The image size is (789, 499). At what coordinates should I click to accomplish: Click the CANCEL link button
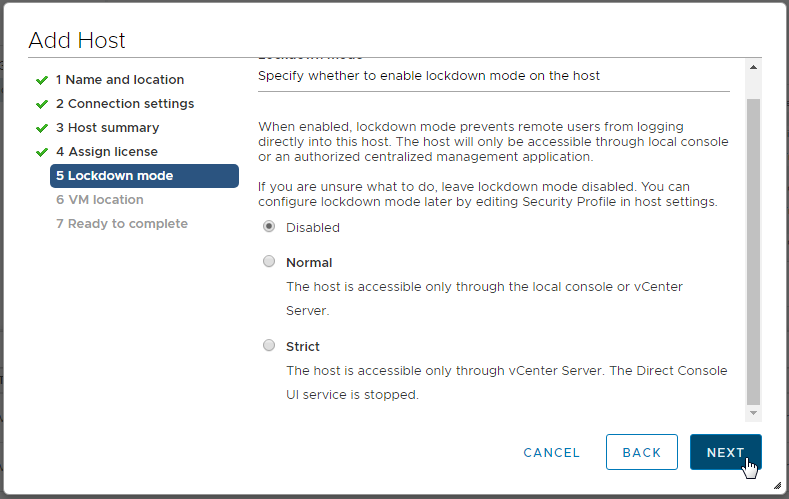pyautogui.click(x=551, y=453)
